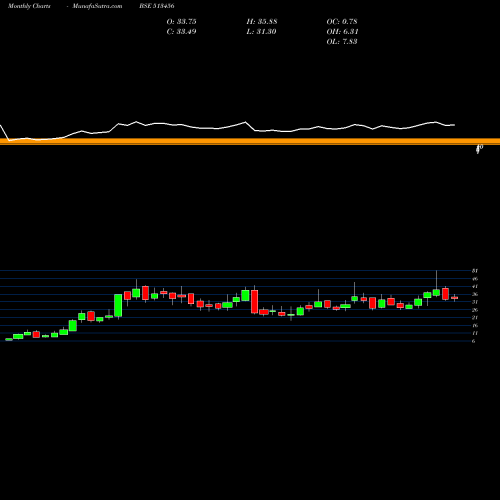Viewport: 500px width, 500px height.
Task: Click the 'BSE 513436' ticker label
Action: click(157, 6)
